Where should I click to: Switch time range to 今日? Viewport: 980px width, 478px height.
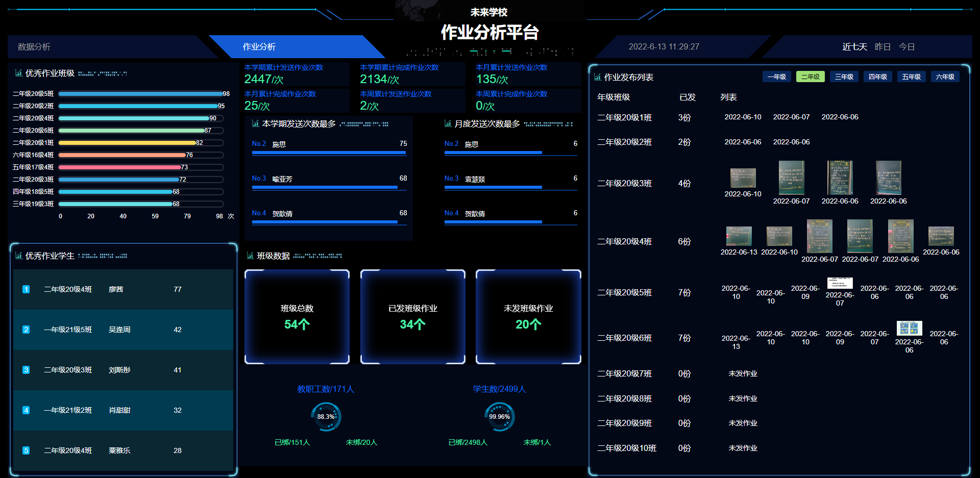coord(906,46)
